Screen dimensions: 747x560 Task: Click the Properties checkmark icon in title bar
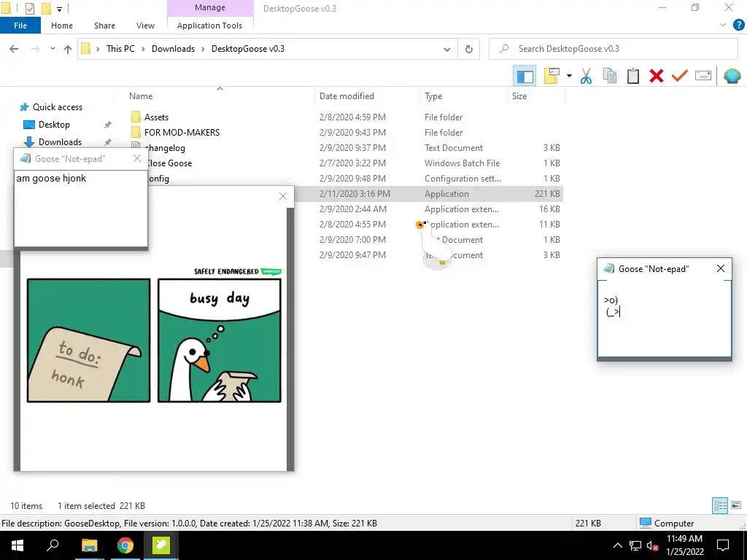pos(29,8)
